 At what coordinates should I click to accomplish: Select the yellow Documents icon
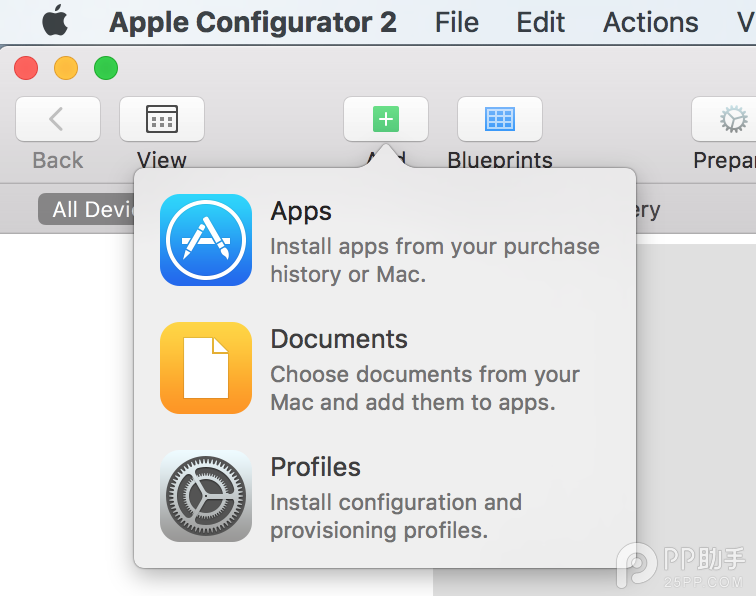click(x=205, y=368)
